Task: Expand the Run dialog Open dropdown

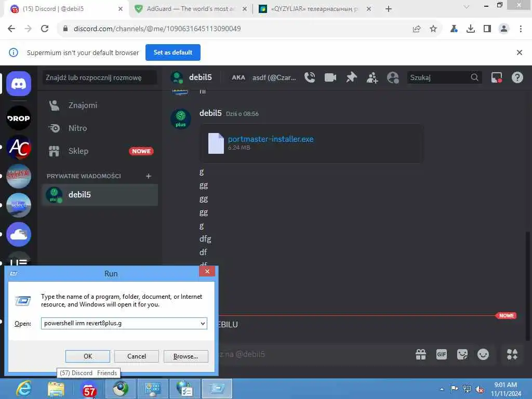Action: (203, 323)
